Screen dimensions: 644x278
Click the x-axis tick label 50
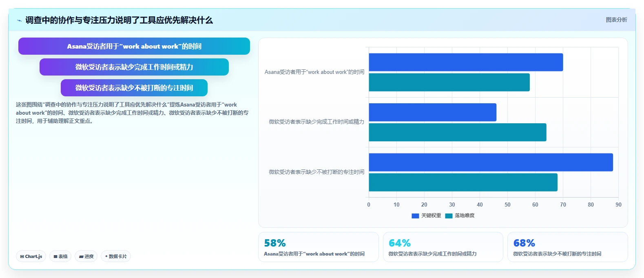click(x=507, y=205)
